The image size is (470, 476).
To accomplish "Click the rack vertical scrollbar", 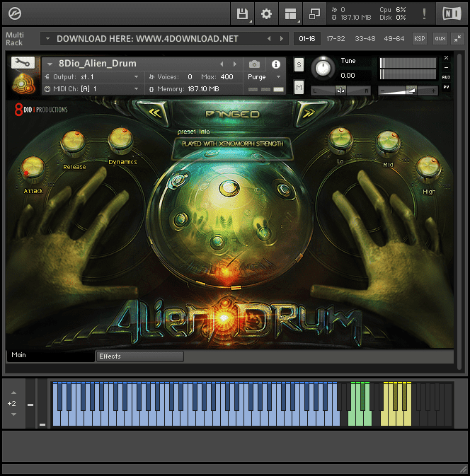I will pyautogui.click(x=459, y=211).
